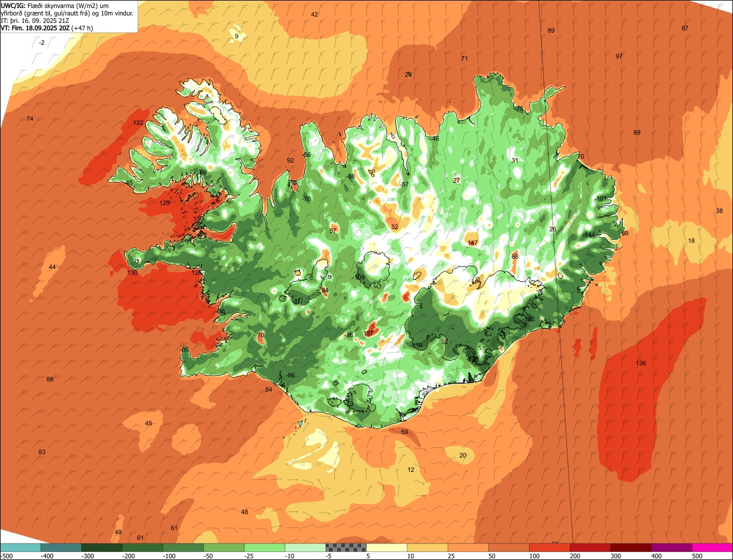The width and height of the screenshot is (733, 560).
Task: Click the '84' value off the Reykjanes coast
Action: tap(269, 389)
